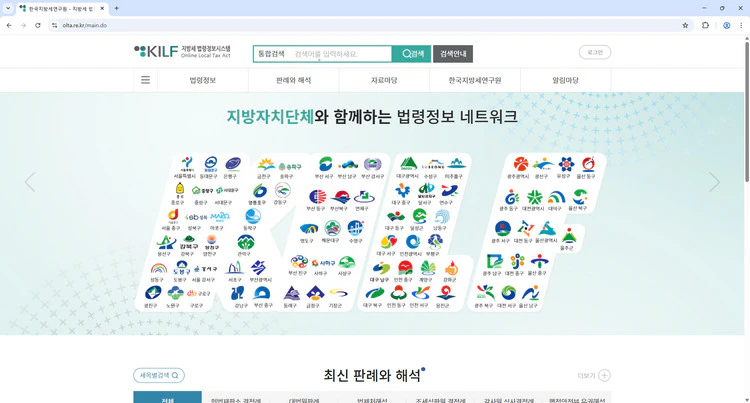Viewport: 750px width, 403px height.
Task: Click the 마포구 emblem
Action: point(220,217)
